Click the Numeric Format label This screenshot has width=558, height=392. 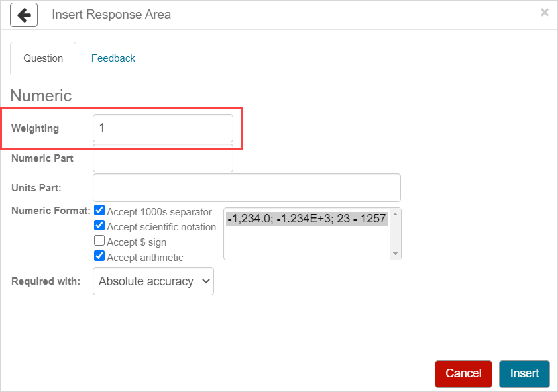(50, 211)
